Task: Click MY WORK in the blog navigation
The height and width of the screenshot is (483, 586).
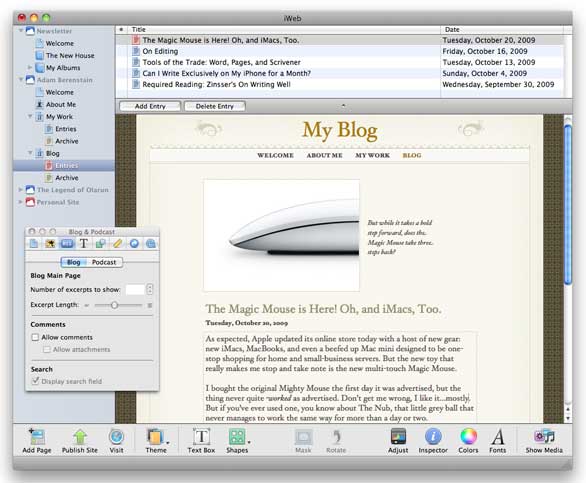Action: [x=373, y=155]
